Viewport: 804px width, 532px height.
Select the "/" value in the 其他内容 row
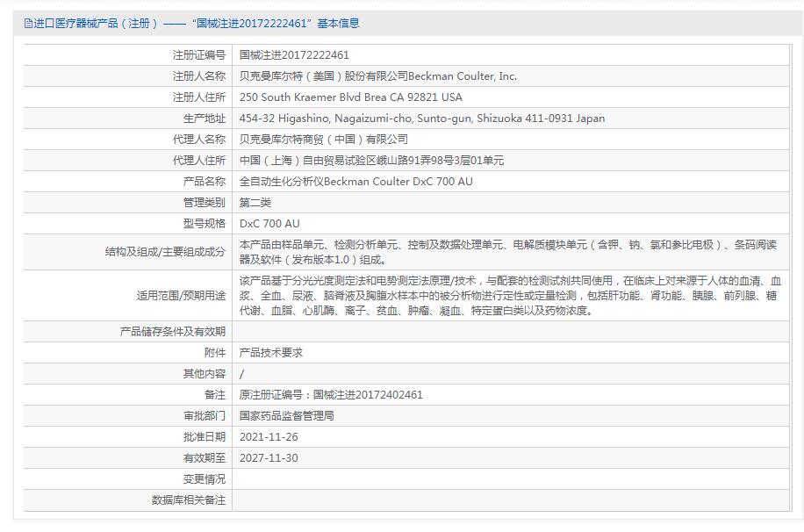pyautogui.click(x=242, y=374)
